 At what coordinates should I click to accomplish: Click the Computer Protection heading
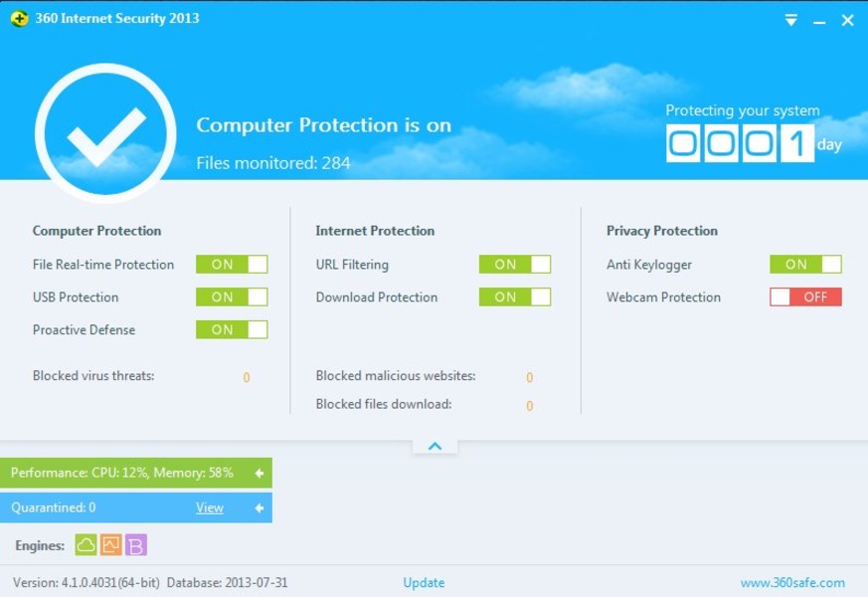(96, 231)
